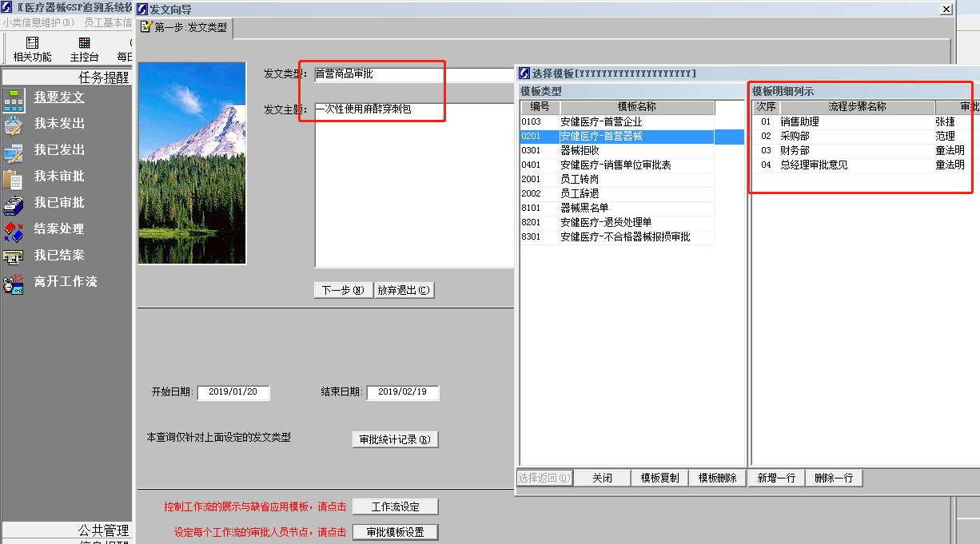Open 审批模板设置
Image resolution: width=980 pixels, height=544 pixels.
[x=395, y=532]
